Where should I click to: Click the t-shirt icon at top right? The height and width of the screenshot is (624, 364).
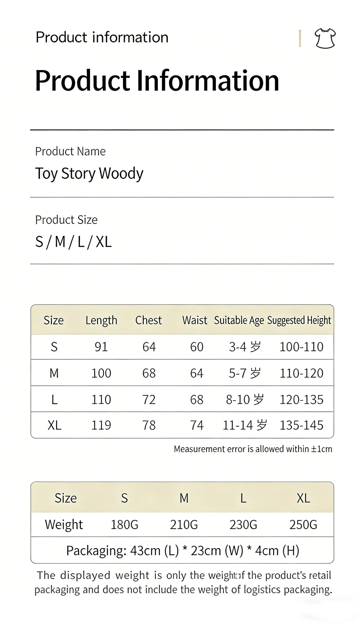[325, 38]
